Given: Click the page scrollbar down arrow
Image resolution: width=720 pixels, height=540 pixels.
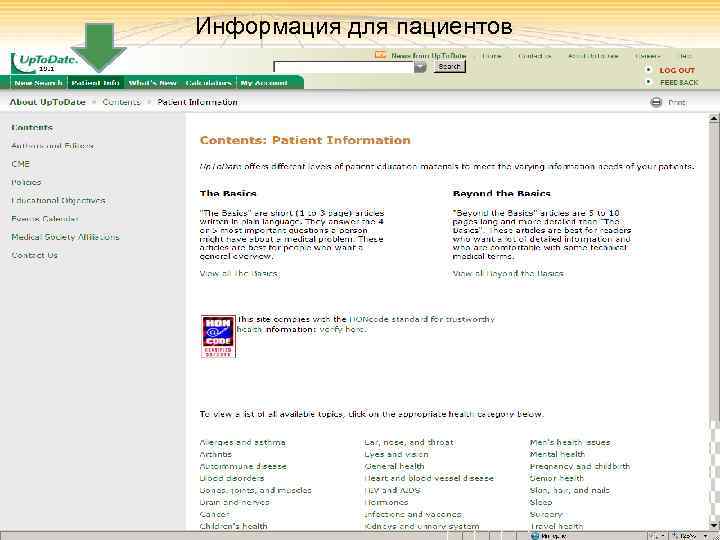Looking at the screenshot, I should coord(714,525).
